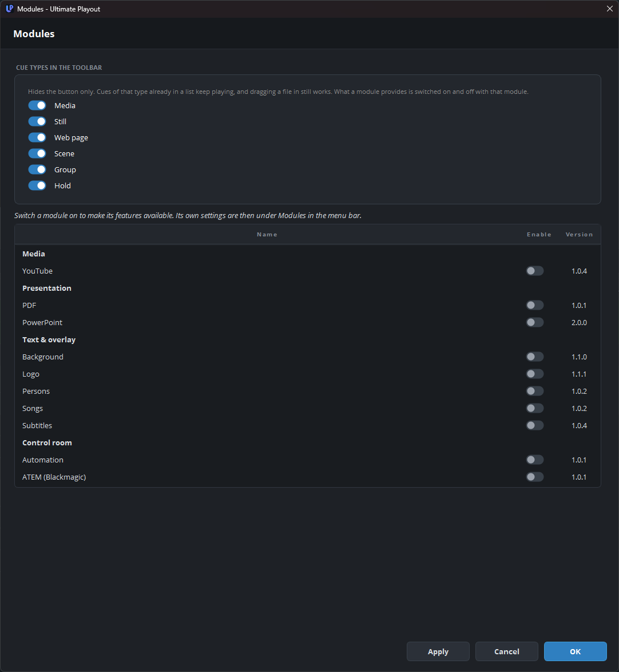Screen dimensions: 619x672
Task: Enable the Background module toggle
Action: point(534,357)
